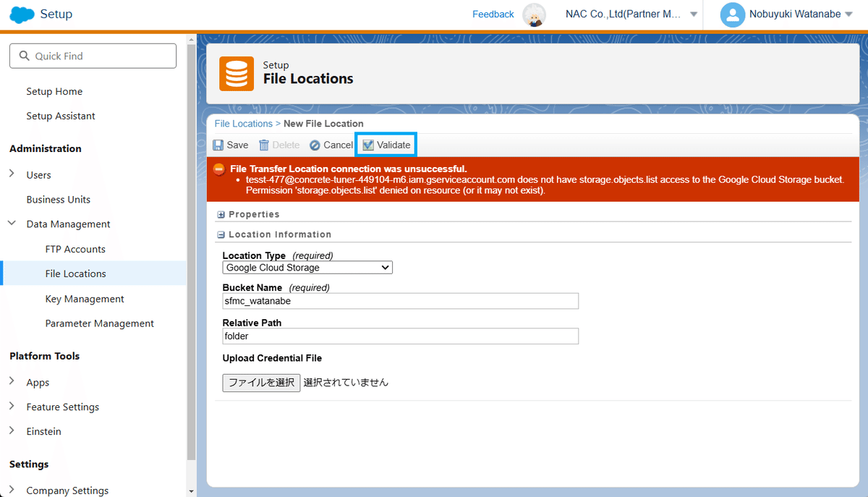Viewport: 868px width, 497px height.
Task: Open Business Units in sidebar
Action: point(59,199)
